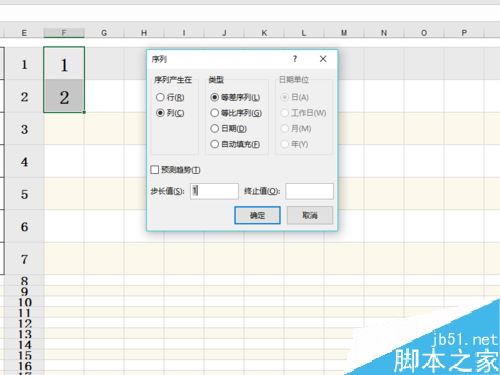500x375 pixels.
Task: Select column L header
Action: [x=304, y=33]
